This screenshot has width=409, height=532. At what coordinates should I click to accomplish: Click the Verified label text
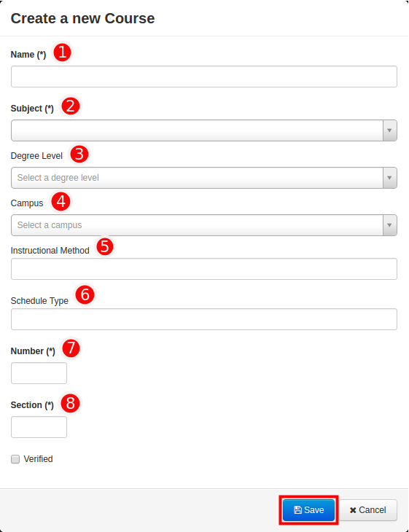(x=38, y=459)
